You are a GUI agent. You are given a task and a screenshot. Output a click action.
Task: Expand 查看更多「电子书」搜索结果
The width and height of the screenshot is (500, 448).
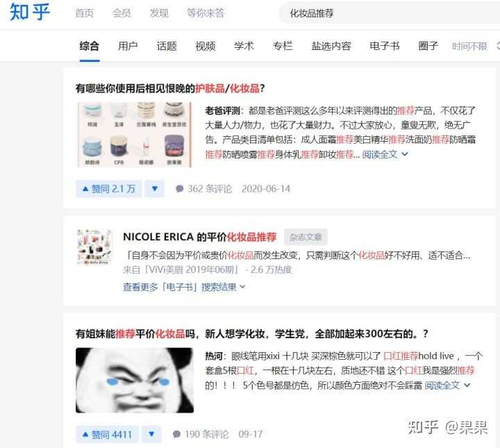pyautogui.click(x=184, y=287)
